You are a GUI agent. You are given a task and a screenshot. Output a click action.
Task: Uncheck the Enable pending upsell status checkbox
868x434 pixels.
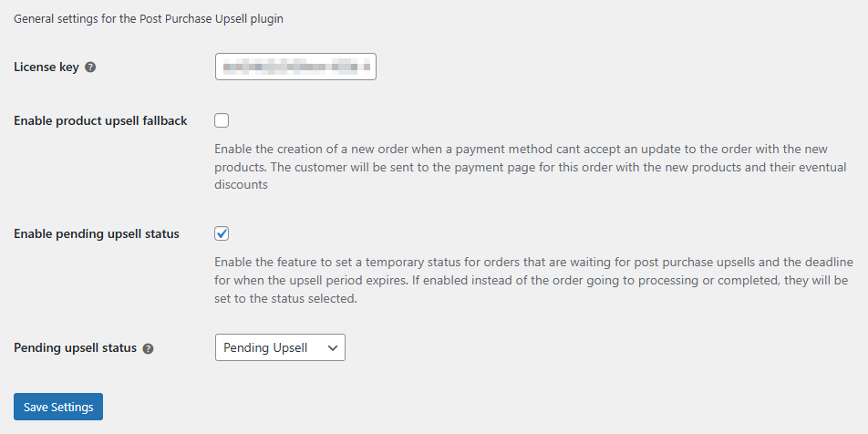222,233
